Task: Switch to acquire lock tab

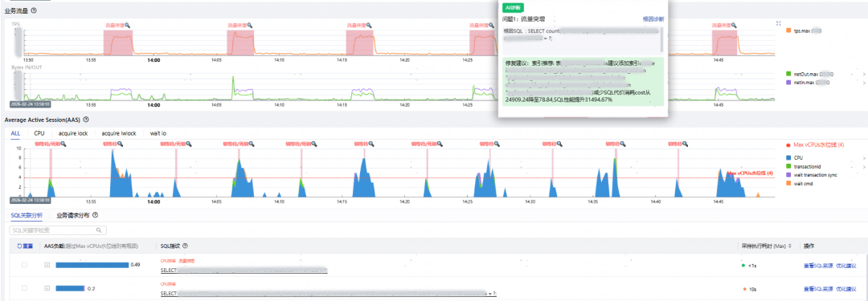Action: 73,133
